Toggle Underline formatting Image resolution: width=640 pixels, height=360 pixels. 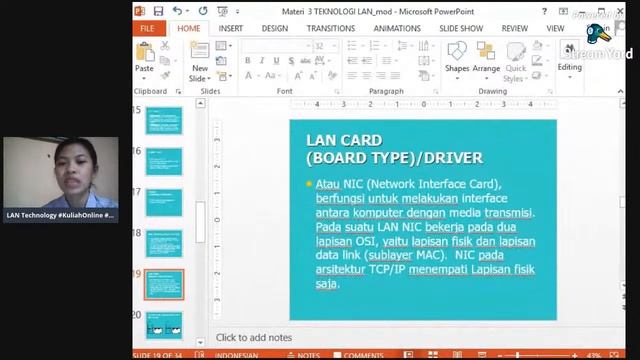[276, 61]
